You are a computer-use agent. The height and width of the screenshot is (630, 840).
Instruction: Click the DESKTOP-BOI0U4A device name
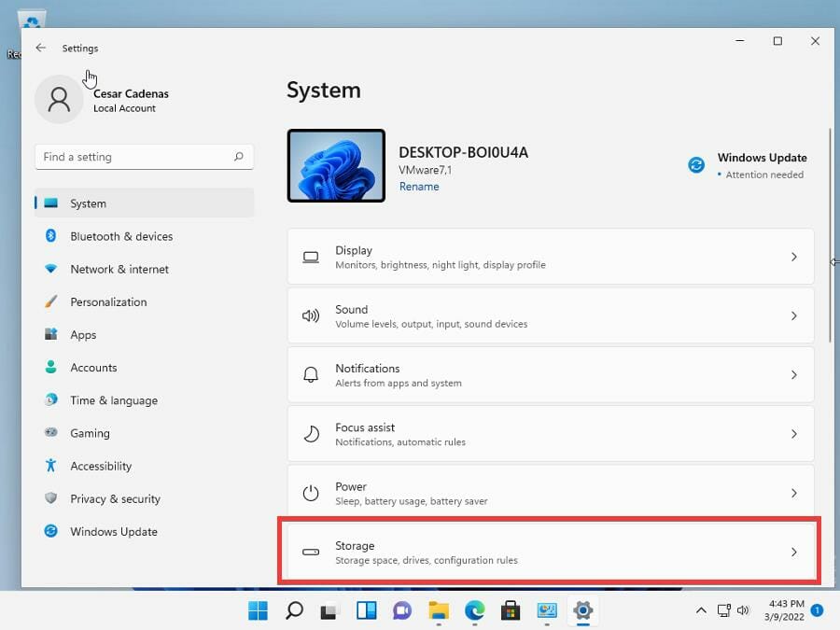(463, 152)
